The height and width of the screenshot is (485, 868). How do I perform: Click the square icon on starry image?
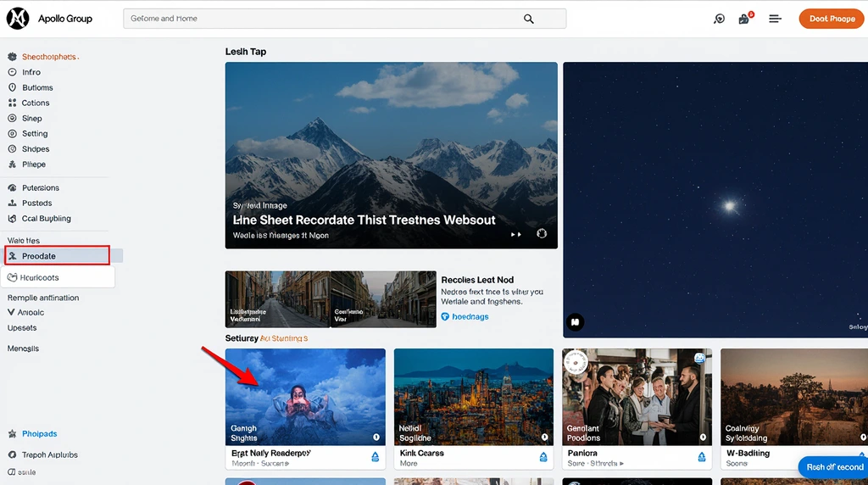(x=575, y=322)
